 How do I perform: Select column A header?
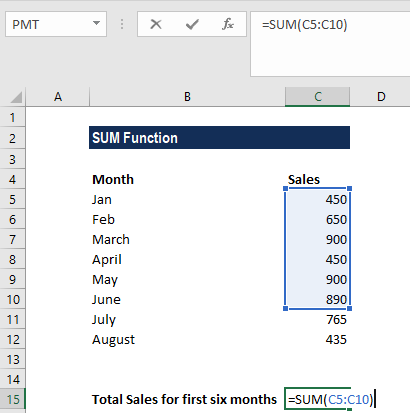[58, 97]
